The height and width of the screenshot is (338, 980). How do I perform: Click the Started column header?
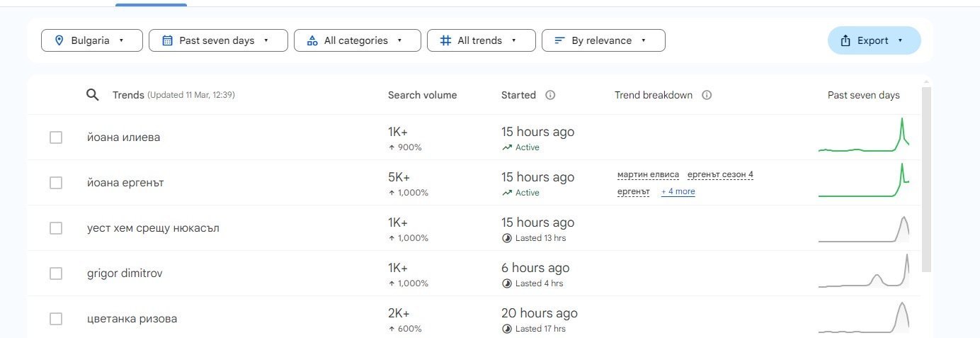pos(518,95)
